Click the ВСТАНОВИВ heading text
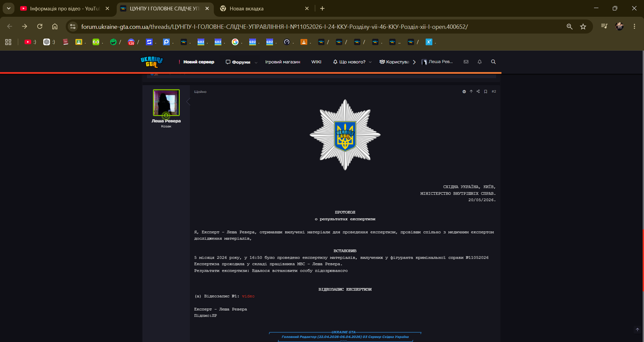Viewport: 644px width, 342px height. (345, 250)
